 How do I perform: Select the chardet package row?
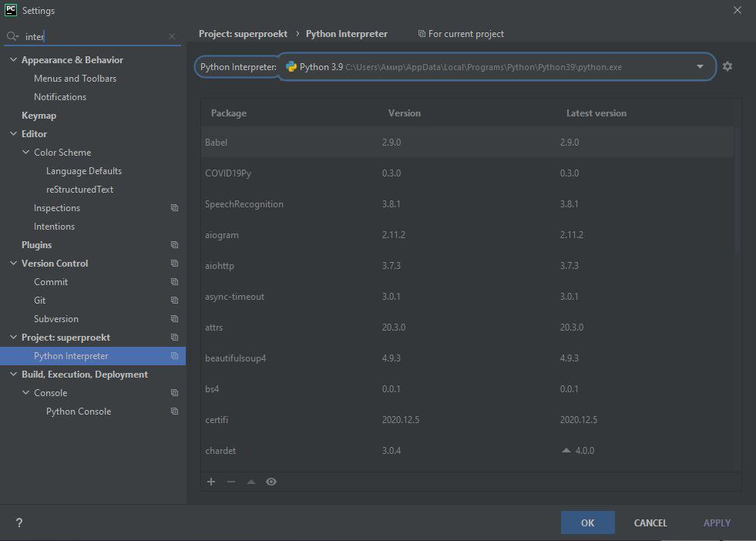pyautogui.click(x=467, y=451)
